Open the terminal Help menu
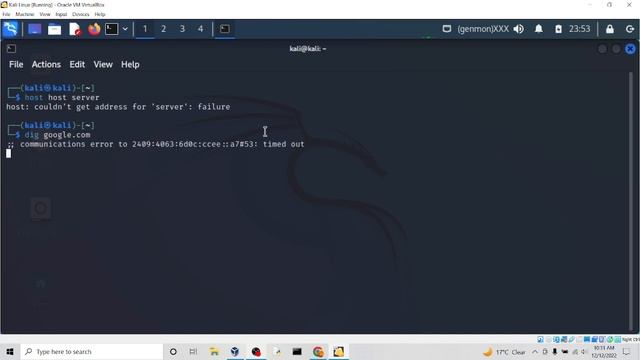640x360 pixels. pyautogui.click(x=130, y=64)
